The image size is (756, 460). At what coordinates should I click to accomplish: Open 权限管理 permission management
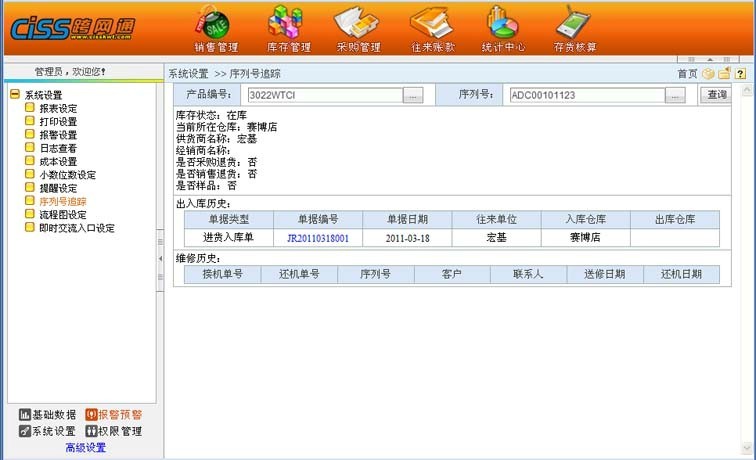(113, 432)
